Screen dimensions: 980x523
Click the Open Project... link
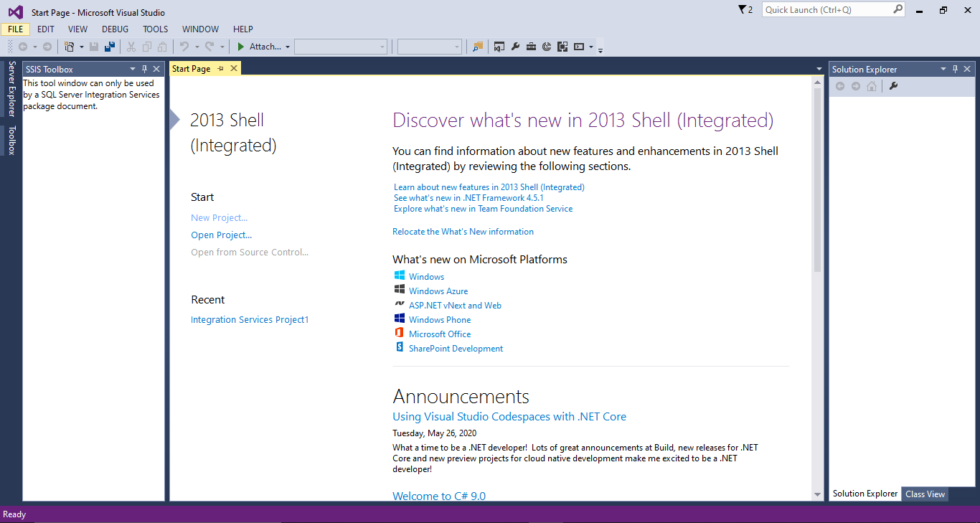[x=221, y=235]
